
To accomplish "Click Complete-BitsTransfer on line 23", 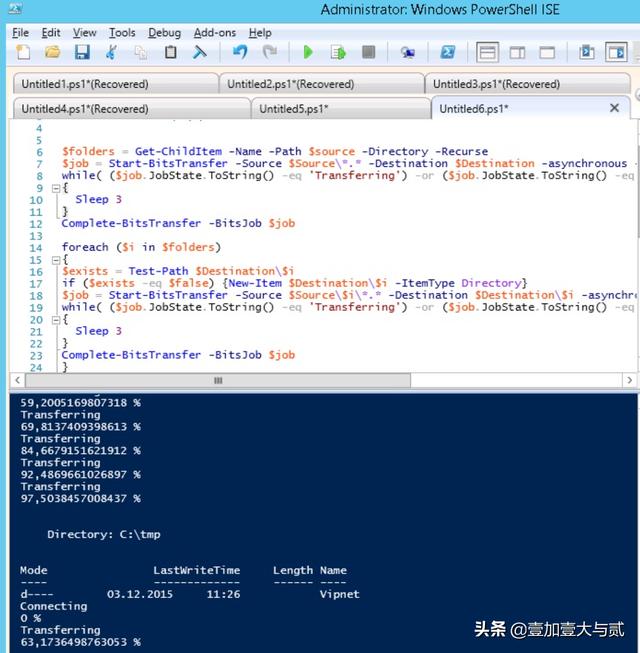I will pos(131,355).
